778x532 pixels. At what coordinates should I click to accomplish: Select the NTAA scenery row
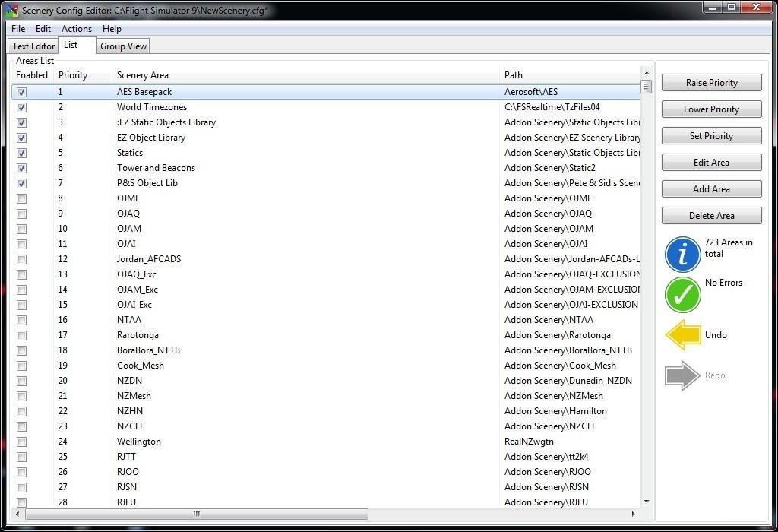pos(325,320)
